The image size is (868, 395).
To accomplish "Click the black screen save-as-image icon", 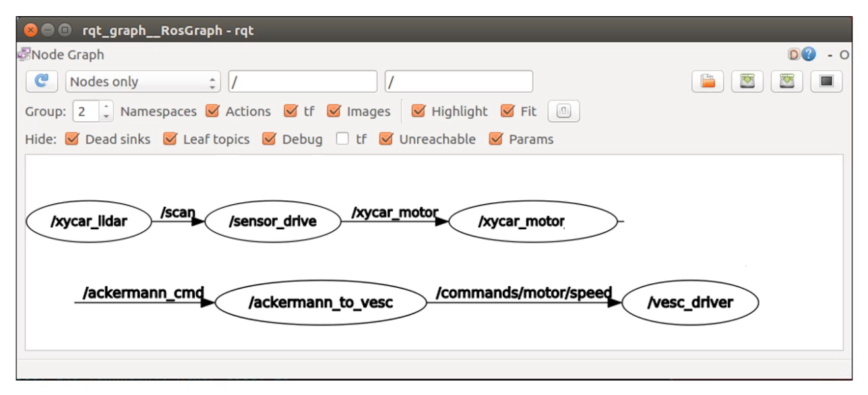I will pyautogui.click(x=827, y=82).
